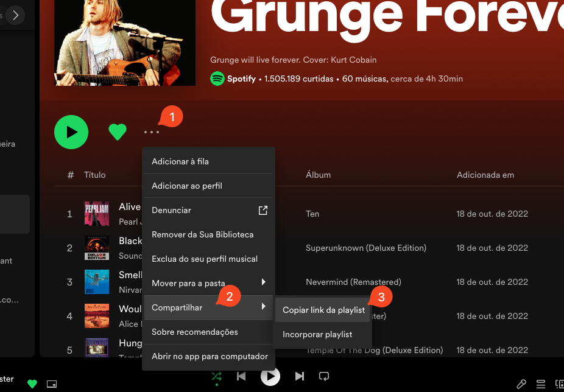Viewport: 564px width, 392px height.
Task: Go forward with the navigation arrow
Action: [15, 15]
